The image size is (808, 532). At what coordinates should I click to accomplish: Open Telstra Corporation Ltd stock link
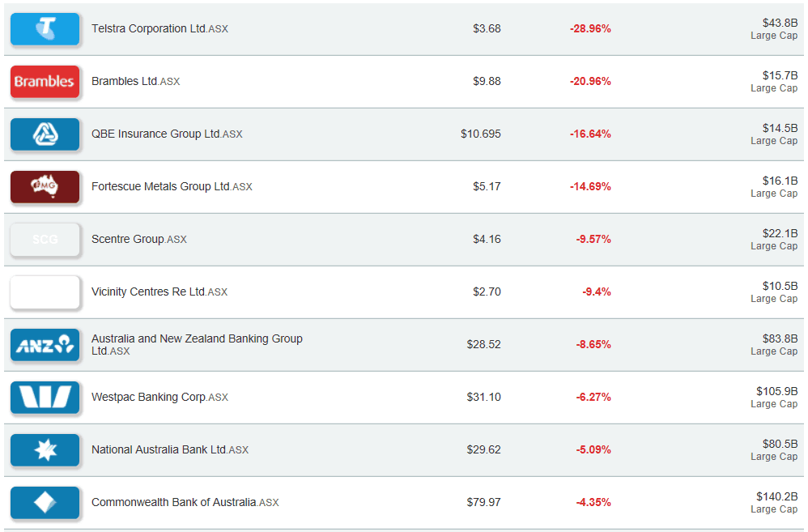(149, 28)
